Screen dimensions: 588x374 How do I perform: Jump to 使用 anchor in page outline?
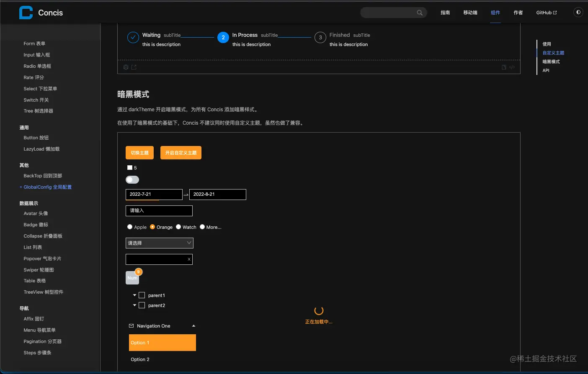pos(547,44)
